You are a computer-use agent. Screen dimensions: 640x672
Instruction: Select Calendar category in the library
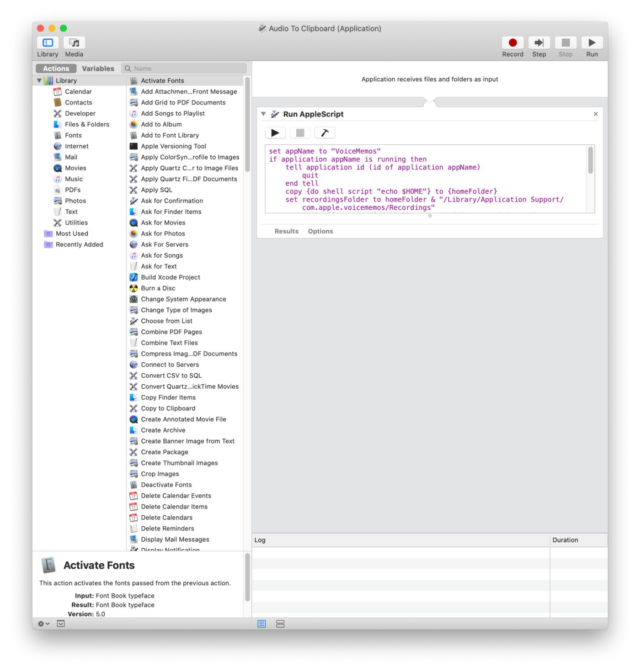coord(78,91)
